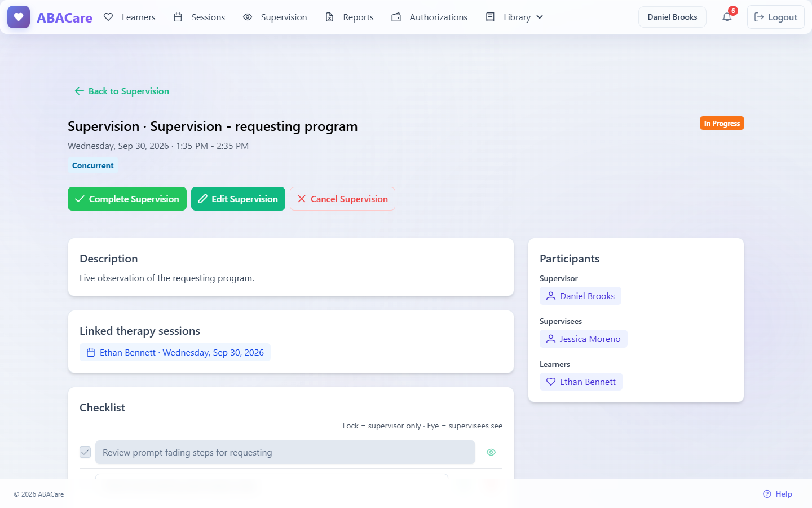
Task: Check the 'Review prompt fading steps' checkbox
Action: [x=85, y=452]
